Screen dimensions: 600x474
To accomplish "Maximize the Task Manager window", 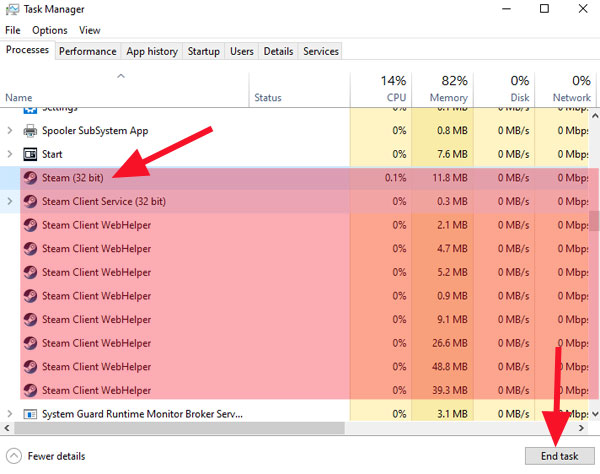I will 544,8.
